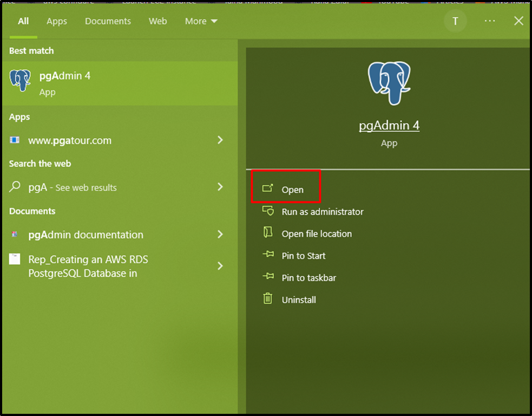Switch to the Documents filter tab
This screenshot has width=532, height=416.
pos(108,21)
